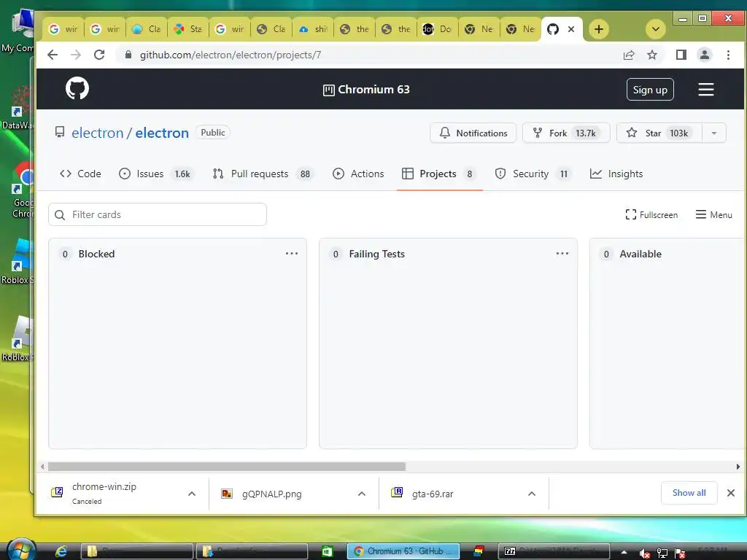The image size is (747, 560).
Task: Open the GitHub home logo
Action: pos(77,88)
